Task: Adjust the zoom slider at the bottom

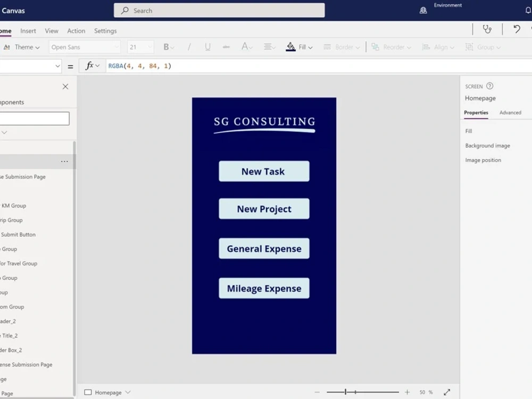Action: pos(346,392)
